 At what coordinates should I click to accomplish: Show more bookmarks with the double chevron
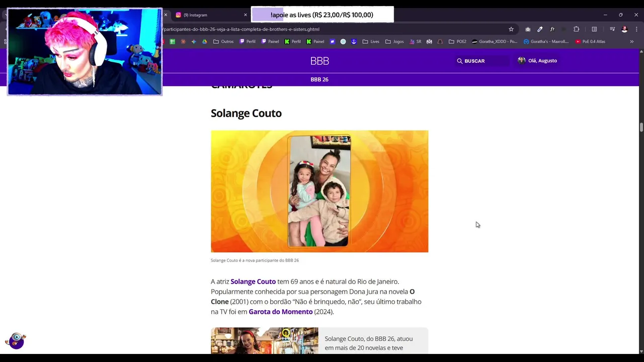tap(632, 41)
